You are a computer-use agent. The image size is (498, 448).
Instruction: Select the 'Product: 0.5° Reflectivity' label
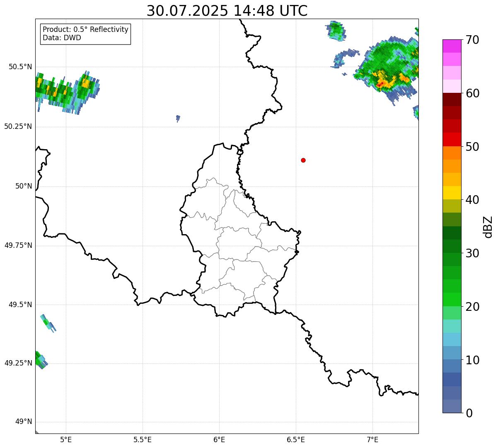click(x=85, y=30)
